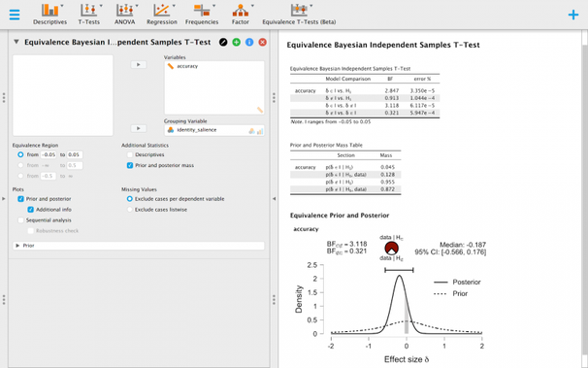Enable Sequential analysis checkbox

[20, 220]
